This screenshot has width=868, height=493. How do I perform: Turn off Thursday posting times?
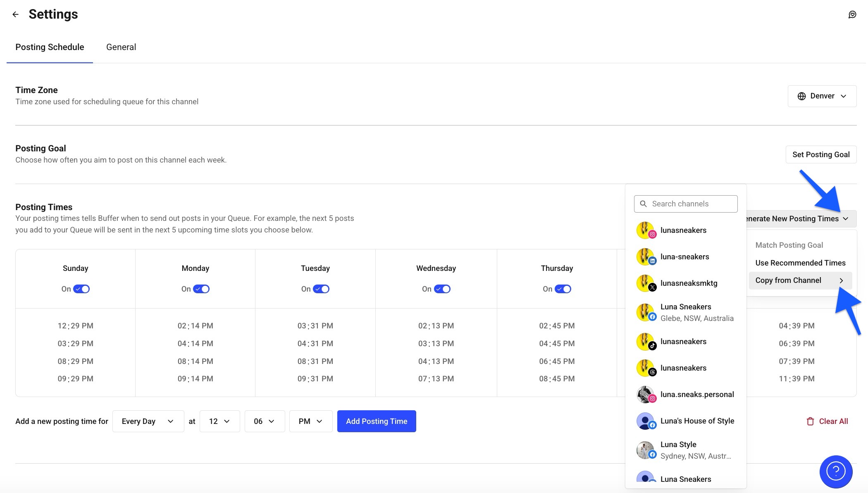(563, 289)
